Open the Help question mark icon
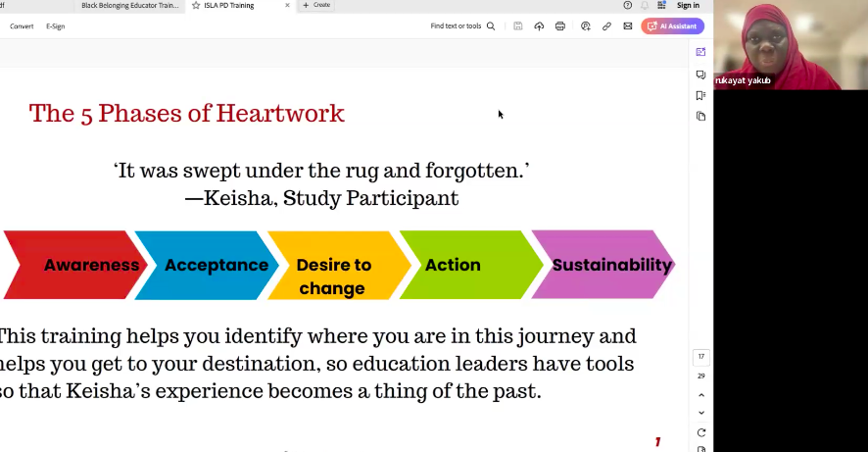 pyautogui.click(x=627, y=6)
